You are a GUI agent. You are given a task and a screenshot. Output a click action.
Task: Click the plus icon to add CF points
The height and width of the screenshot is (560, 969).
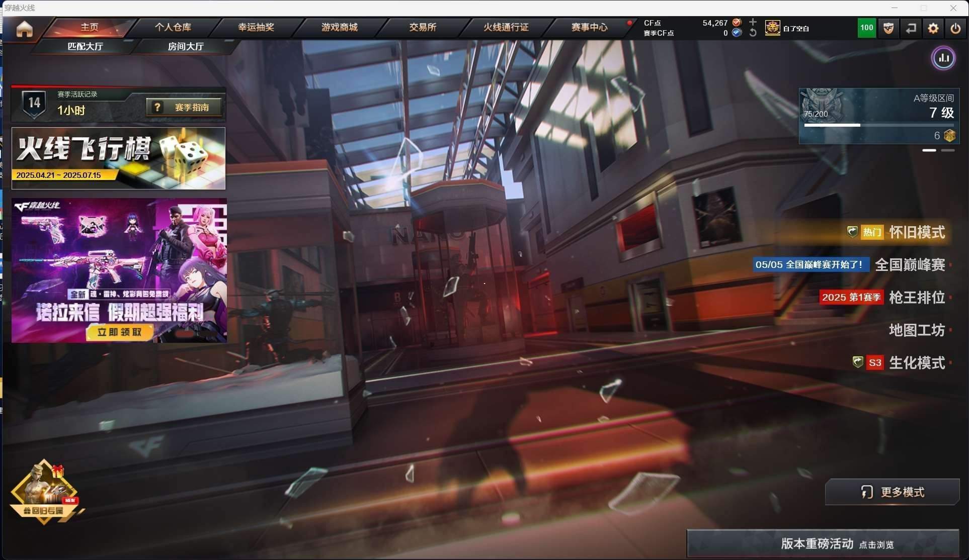point(753,22)
